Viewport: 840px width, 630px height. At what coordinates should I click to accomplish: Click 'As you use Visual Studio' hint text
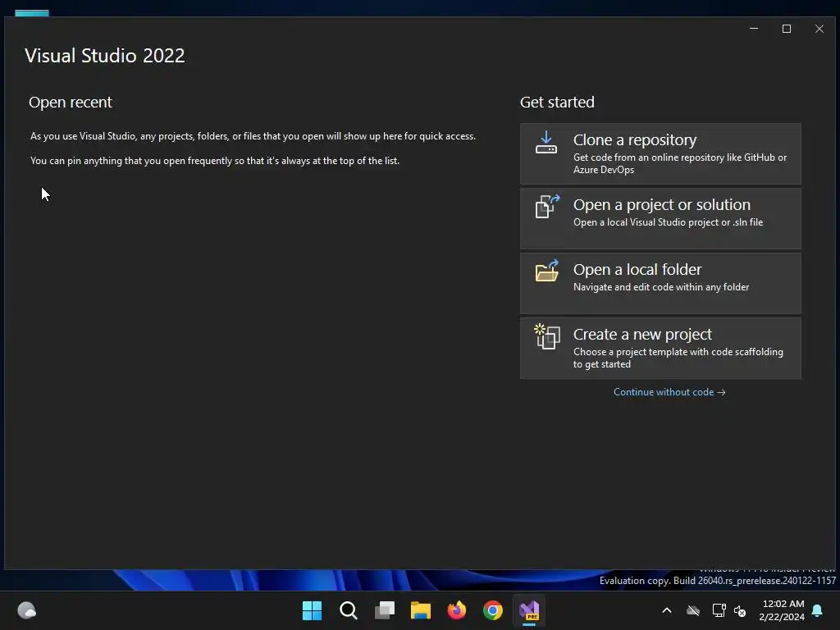tap(253, 136)
